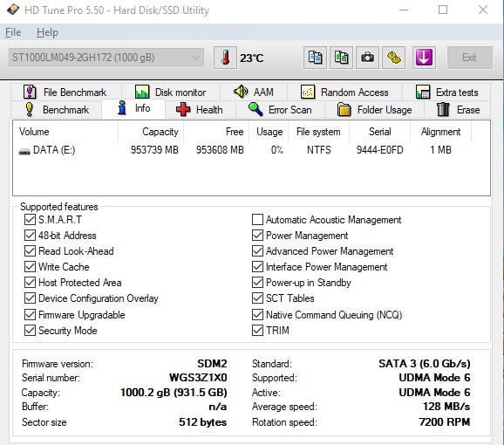This screenshot has height=445, width=504.
Task: Click the DATA (E:) drive icon
Action: point(24,151)
